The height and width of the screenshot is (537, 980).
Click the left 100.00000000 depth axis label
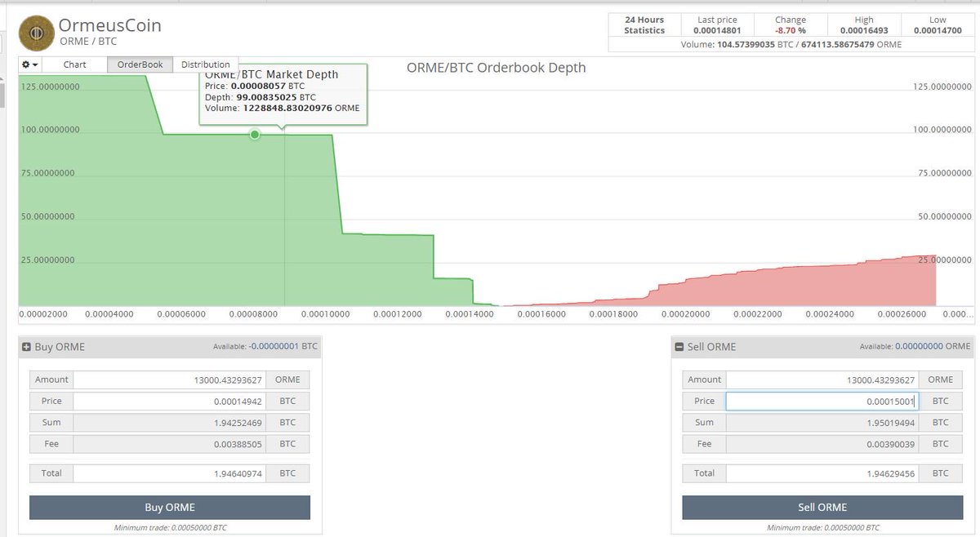[x=50, y=131]
